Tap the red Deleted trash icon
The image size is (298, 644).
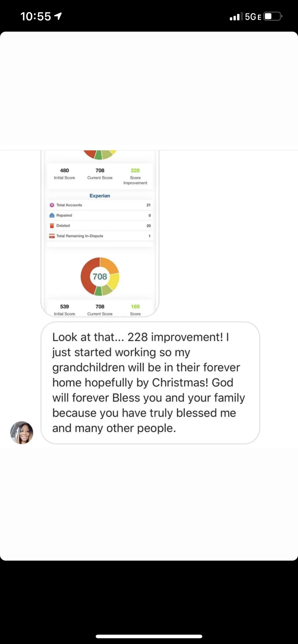pyautogui.click(x=52, y=226)
